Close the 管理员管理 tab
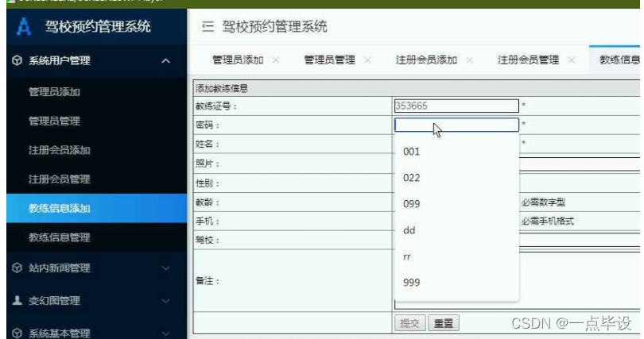The width and height of the screenshot is (644, 339). click(367, 60)
